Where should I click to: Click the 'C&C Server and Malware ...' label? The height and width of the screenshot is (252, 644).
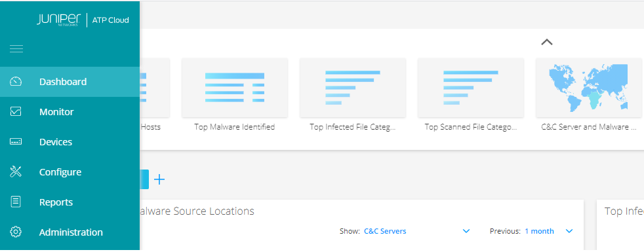pyautogui.click(x=588, y=127)
